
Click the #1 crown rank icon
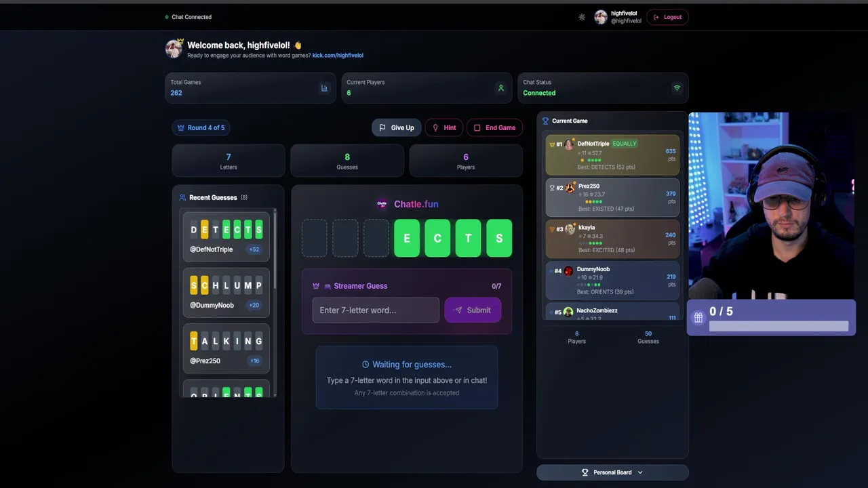(x=552, y=144)
